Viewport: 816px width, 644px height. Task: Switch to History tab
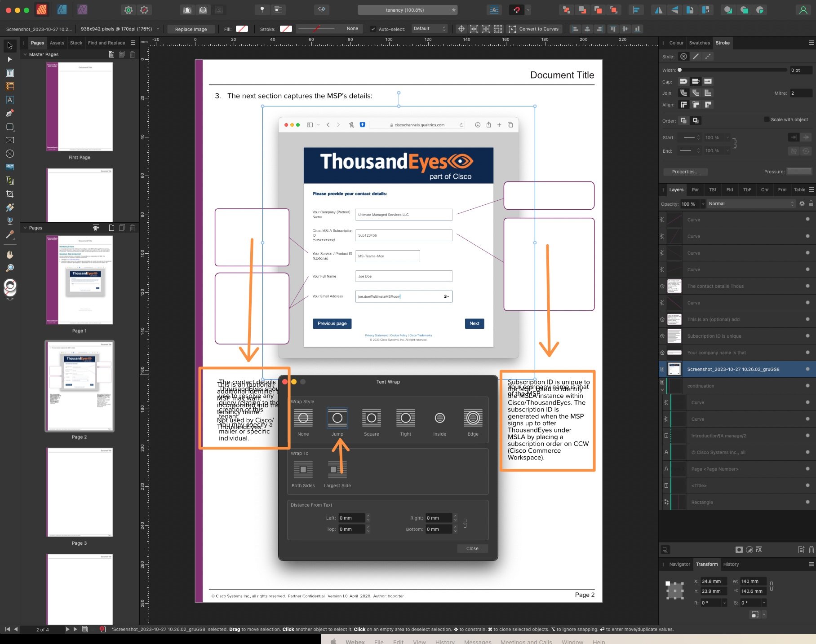tap(731, 564)
